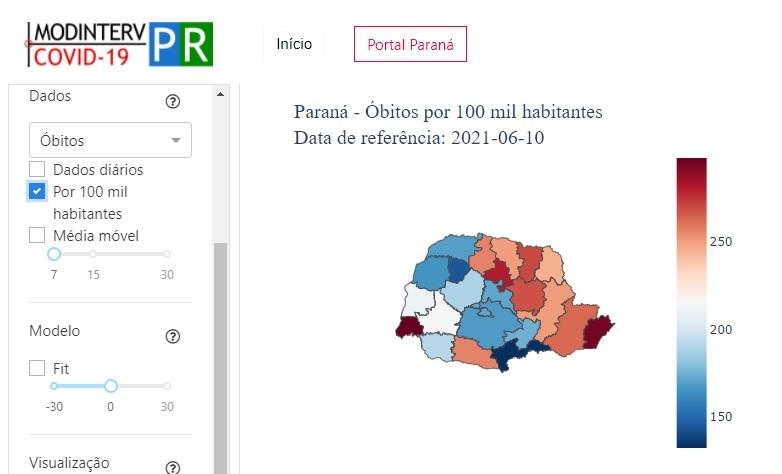Open the Dados help question-mark icon
The height and width of the screenshot is (474, 782).
(x=173, y=102)
